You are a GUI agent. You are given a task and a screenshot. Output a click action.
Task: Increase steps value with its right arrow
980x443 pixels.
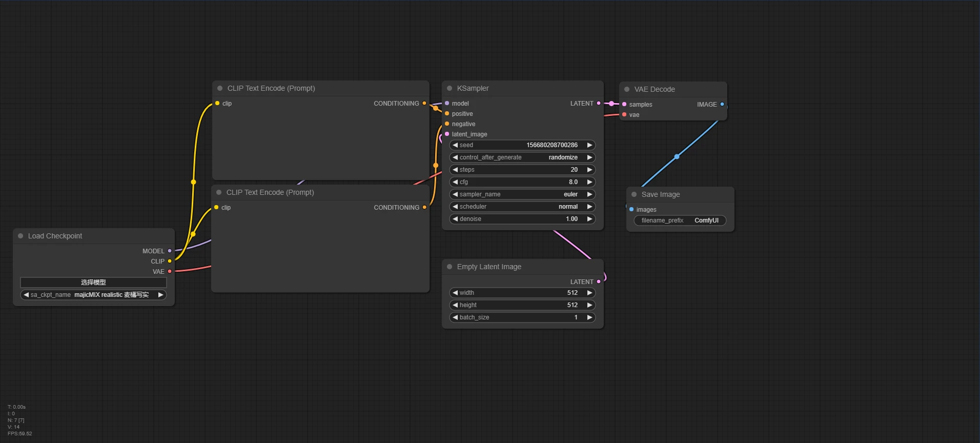tap(589, 170)
